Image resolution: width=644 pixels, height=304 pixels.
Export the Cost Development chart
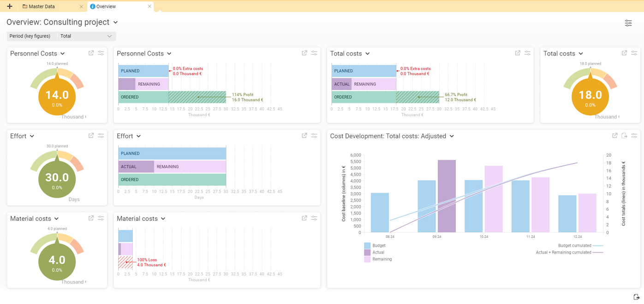(624, 135)
